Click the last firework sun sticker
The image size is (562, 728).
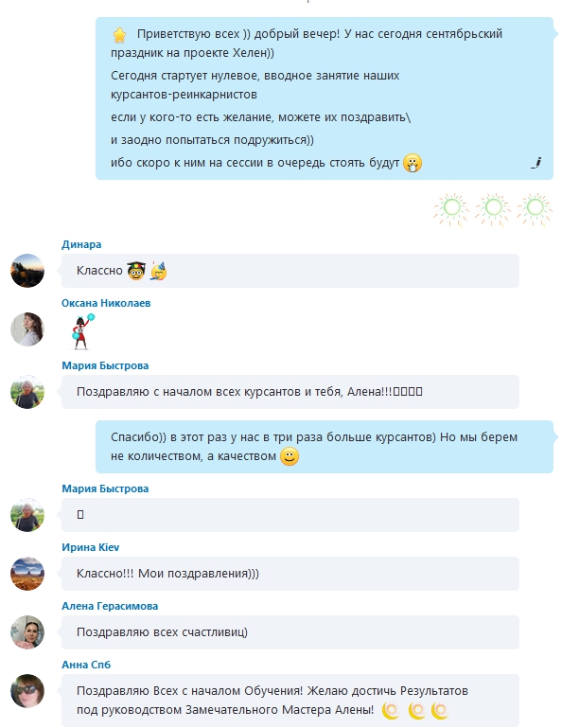[535, 210]
